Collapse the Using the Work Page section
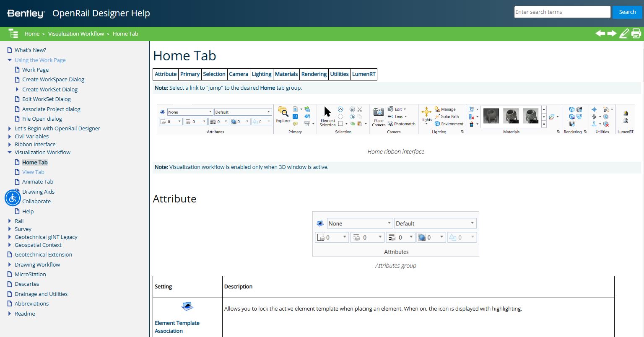This screenshot has width=644, height=337. pyautogui.click(x=10, y=60)
